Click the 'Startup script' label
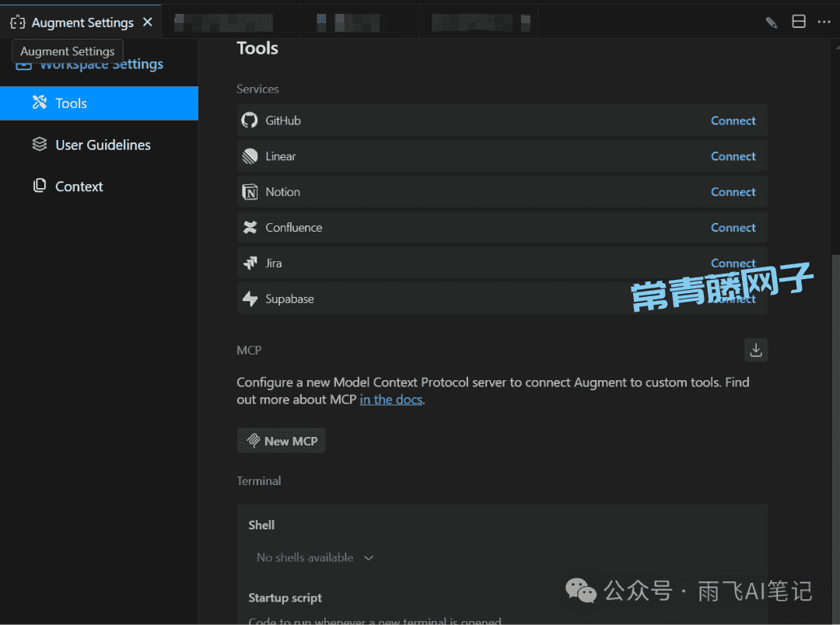 pyautogui.click(x=285, y=598)
